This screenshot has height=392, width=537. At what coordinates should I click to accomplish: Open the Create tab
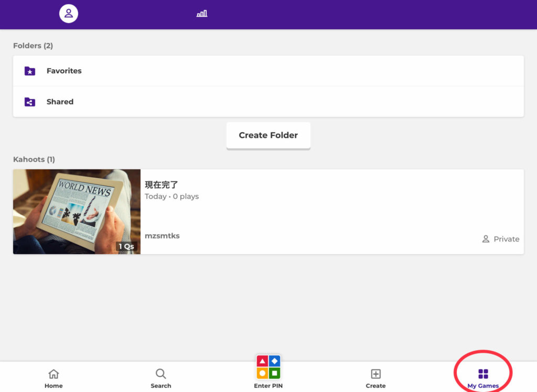coord(375,378)
